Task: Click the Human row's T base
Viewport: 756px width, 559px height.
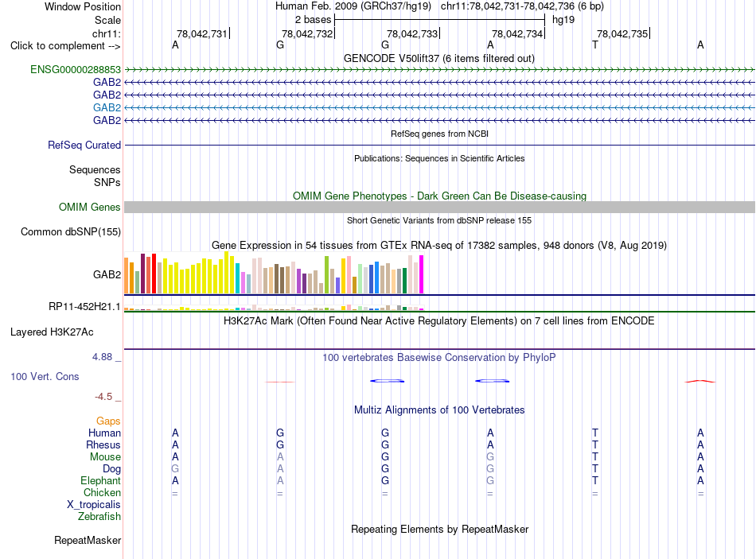Action: point(595,433)
